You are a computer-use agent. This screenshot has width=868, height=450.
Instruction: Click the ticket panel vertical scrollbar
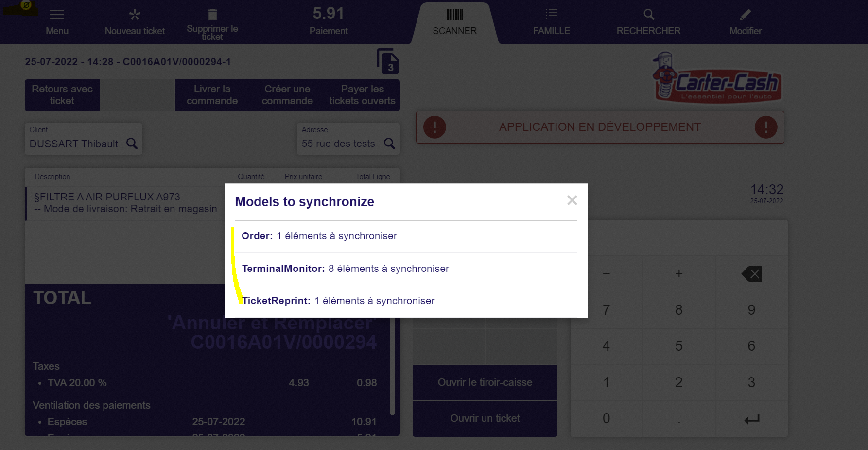tap(392, 370)
